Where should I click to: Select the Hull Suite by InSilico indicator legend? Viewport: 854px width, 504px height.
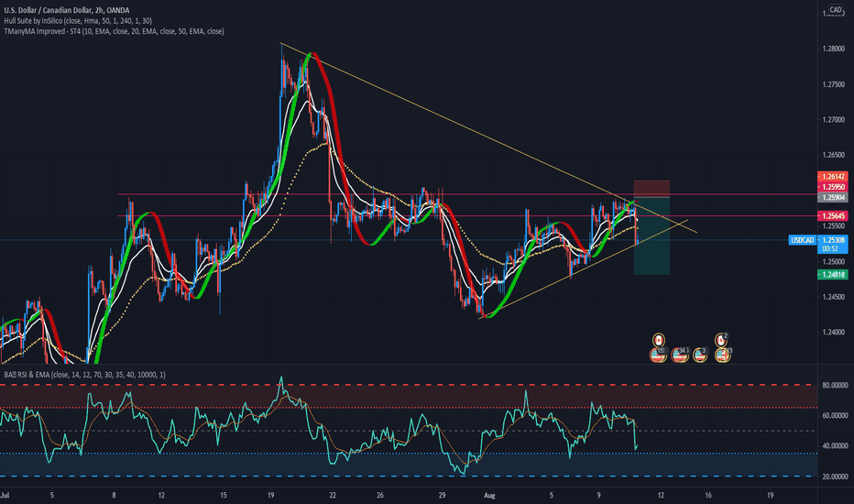coord(78,21)
